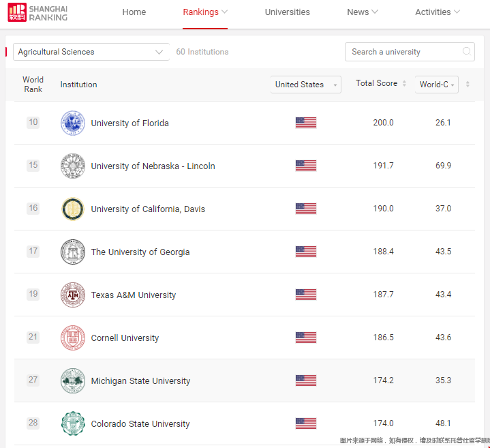Click the Colorado State University seal

[73, 423]
